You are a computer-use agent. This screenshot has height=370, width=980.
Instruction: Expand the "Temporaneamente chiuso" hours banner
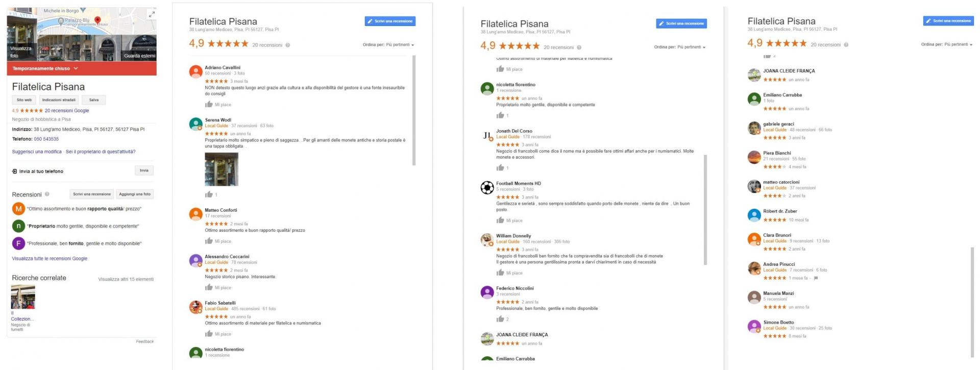[x=76, y=68]
